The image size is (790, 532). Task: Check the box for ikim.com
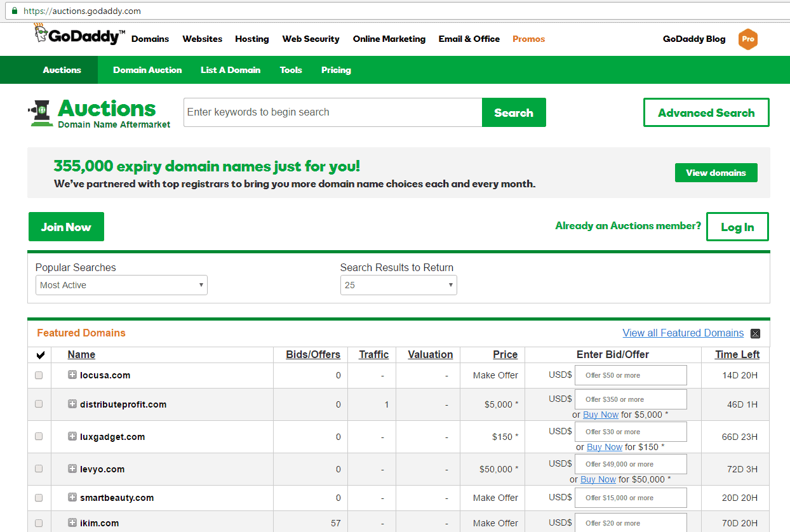[x=39, y=523]
